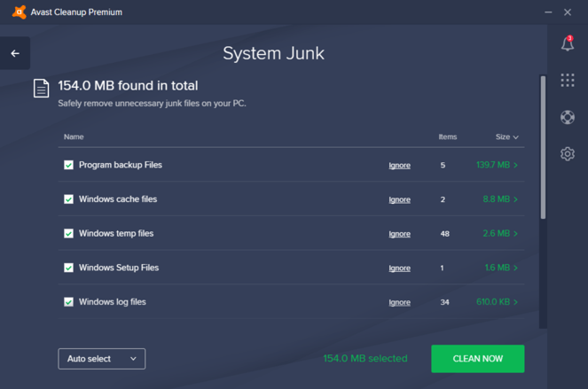Minimize the Avast Cleanup window
The image size is (588, 389).
click(545, 12)
